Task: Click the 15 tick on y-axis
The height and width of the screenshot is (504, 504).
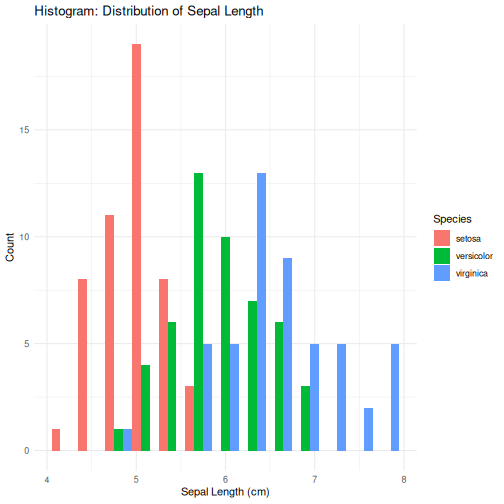Action: [x=24, y=130]
